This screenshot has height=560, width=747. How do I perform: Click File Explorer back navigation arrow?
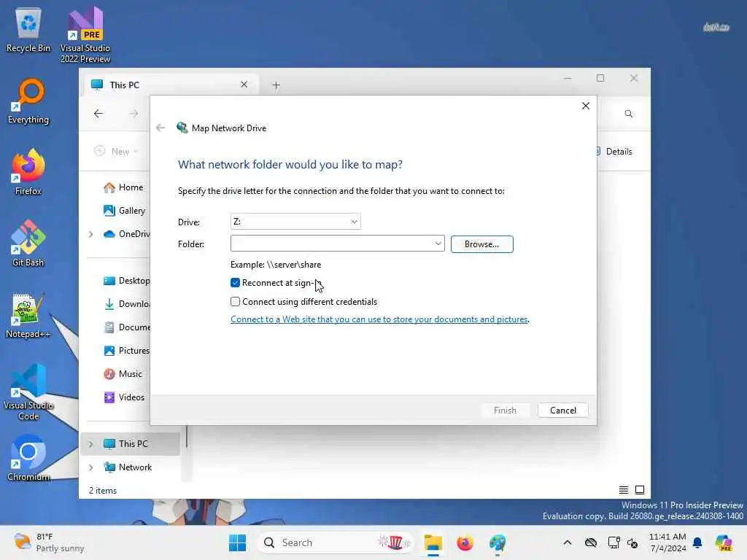98,113
